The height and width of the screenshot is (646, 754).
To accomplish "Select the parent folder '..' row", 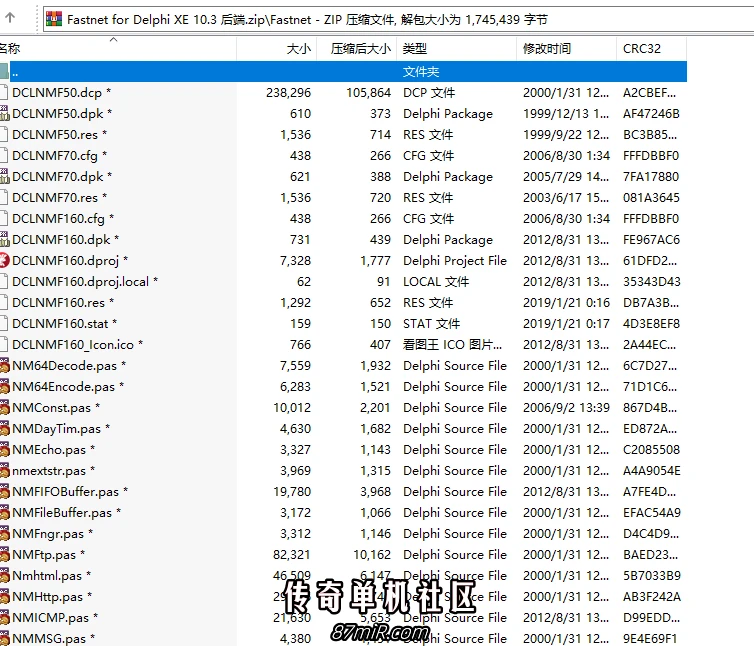I will [x=343, y=72].
